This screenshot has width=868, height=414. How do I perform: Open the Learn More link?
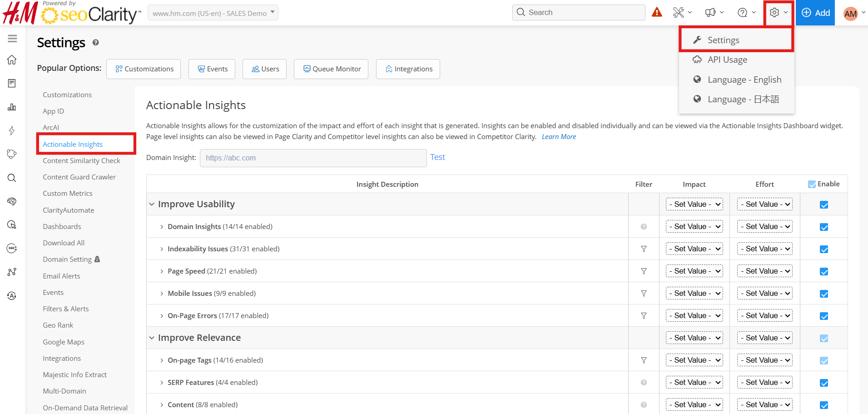pos(559,137)
